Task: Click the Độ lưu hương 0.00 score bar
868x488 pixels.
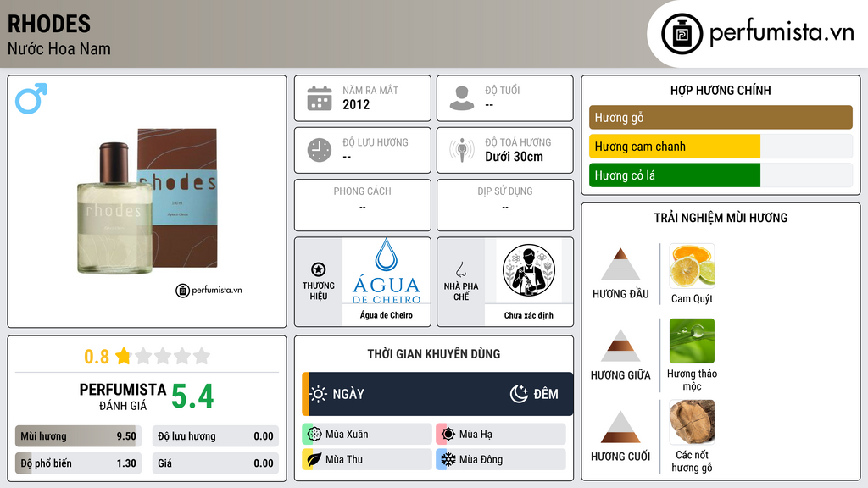Action: click(215, 436)
